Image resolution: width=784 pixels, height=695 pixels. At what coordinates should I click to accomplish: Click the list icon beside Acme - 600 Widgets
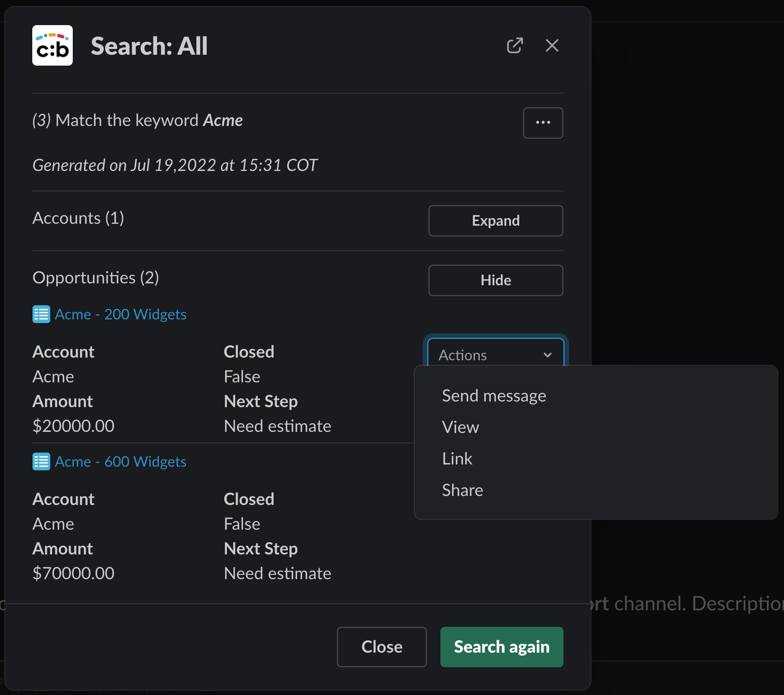(41, 461)
